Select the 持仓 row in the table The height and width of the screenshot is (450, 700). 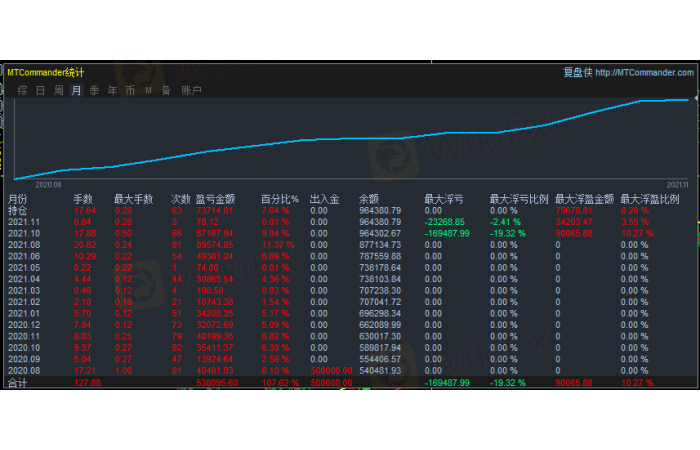click(18, 211)
